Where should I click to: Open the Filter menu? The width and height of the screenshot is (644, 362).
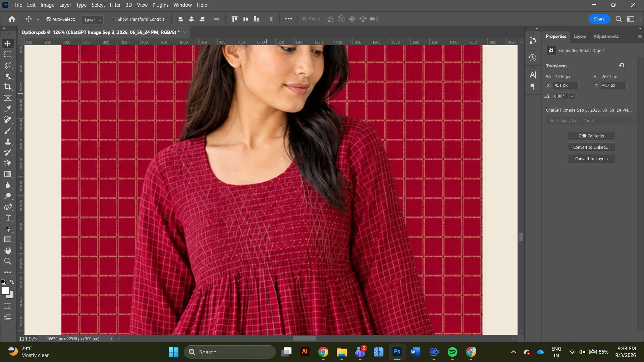[x=115, y=5]
